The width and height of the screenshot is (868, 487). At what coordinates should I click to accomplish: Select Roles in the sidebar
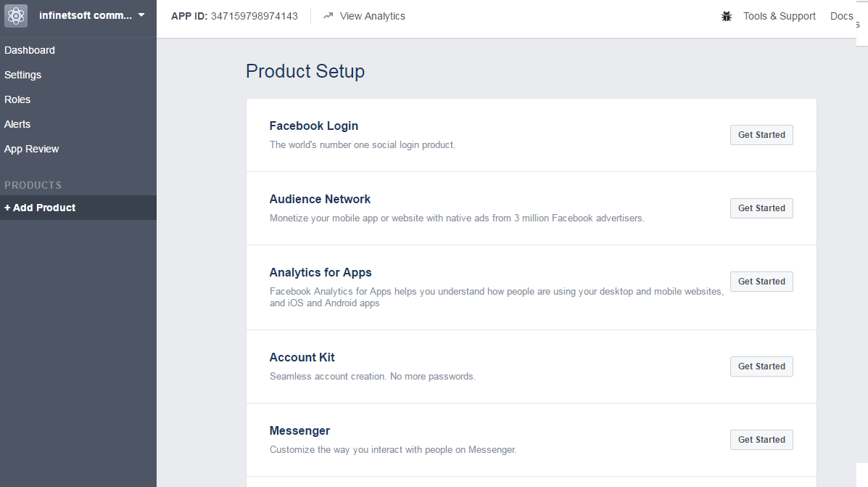click(x=17, y=99)
